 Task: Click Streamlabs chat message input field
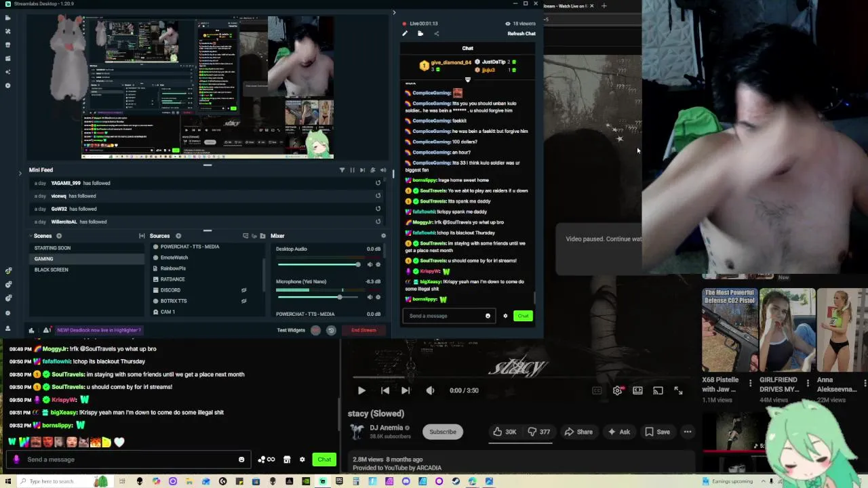(x=449, y=316)
